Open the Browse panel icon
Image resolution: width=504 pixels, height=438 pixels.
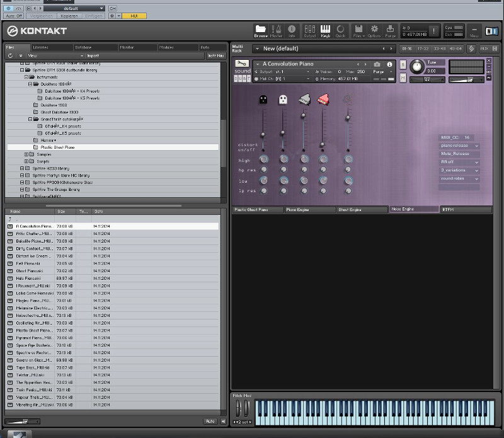tap(261, 31)
